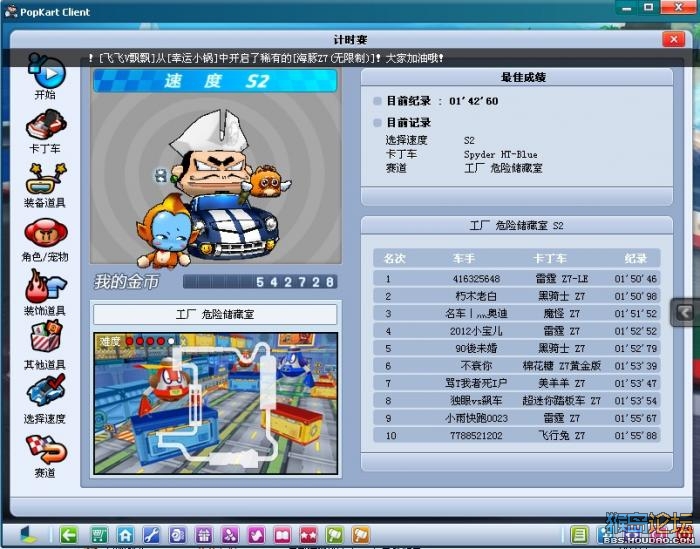Click the 车手 driver column header

pyautogui.click(x=463, y=258)
